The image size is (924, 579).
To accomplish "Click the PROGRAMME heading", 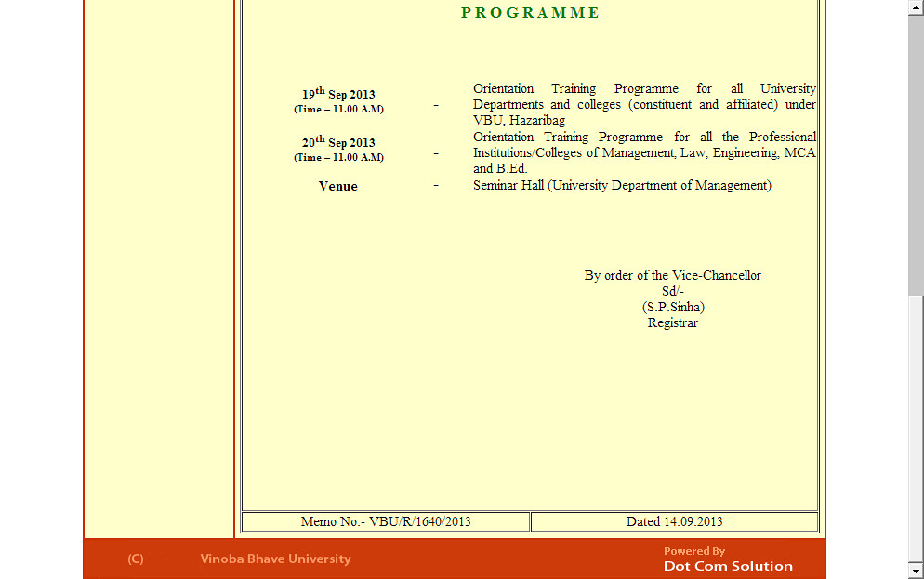I will click(x=530, y=12).
